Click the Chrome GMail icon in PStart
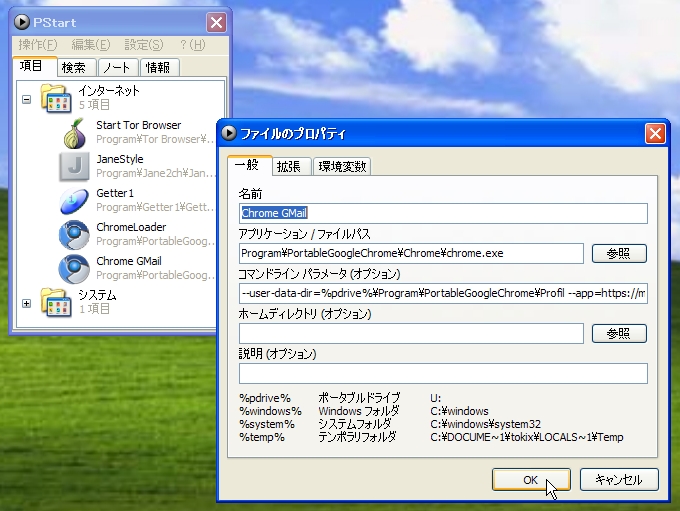 [x=75, y=269]
